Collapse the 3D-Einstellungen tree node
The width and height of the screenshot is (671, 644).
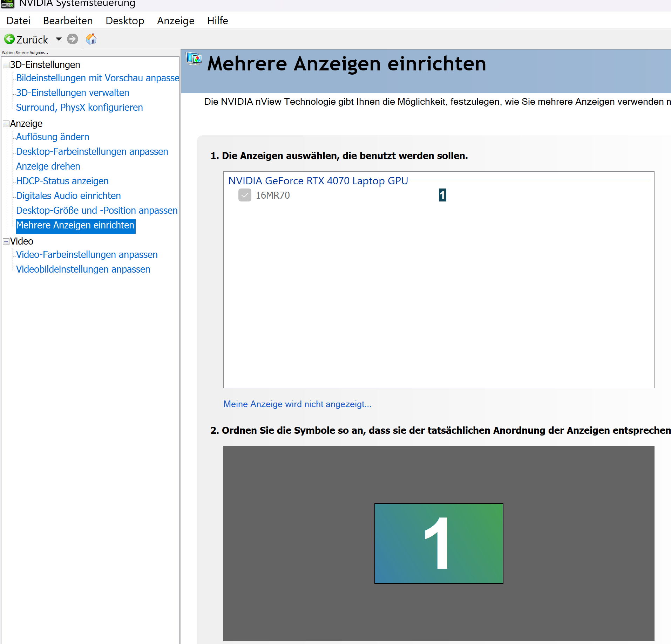click(x=6, y=65)
